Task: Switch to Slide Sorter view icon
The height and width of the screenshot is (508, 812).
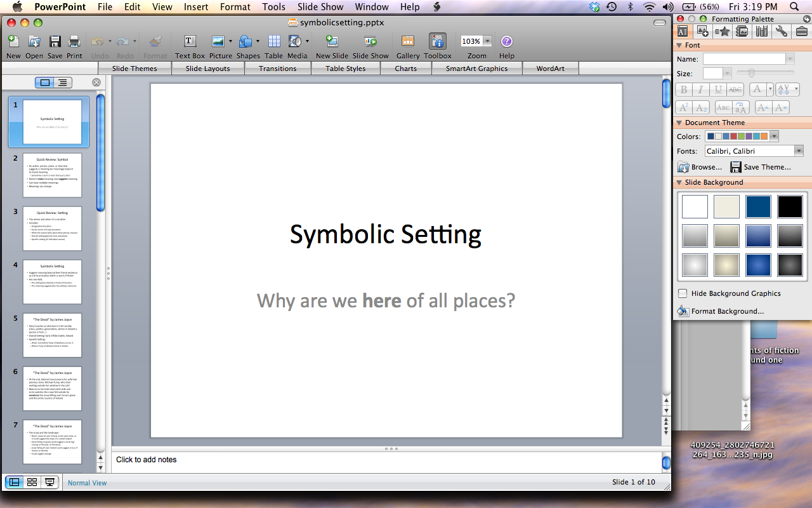Action: coord(32,483)
